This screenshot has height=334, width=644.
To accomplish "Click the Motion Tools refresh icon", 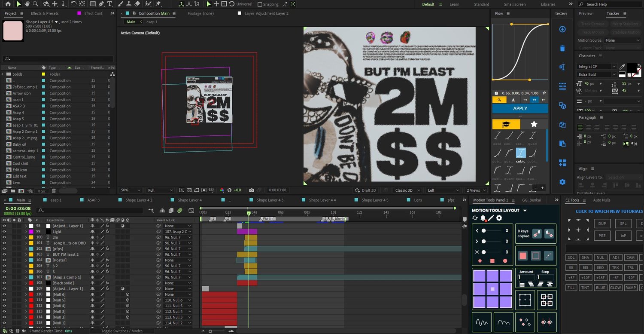I will pyautogui.click(x=475, y=218).
